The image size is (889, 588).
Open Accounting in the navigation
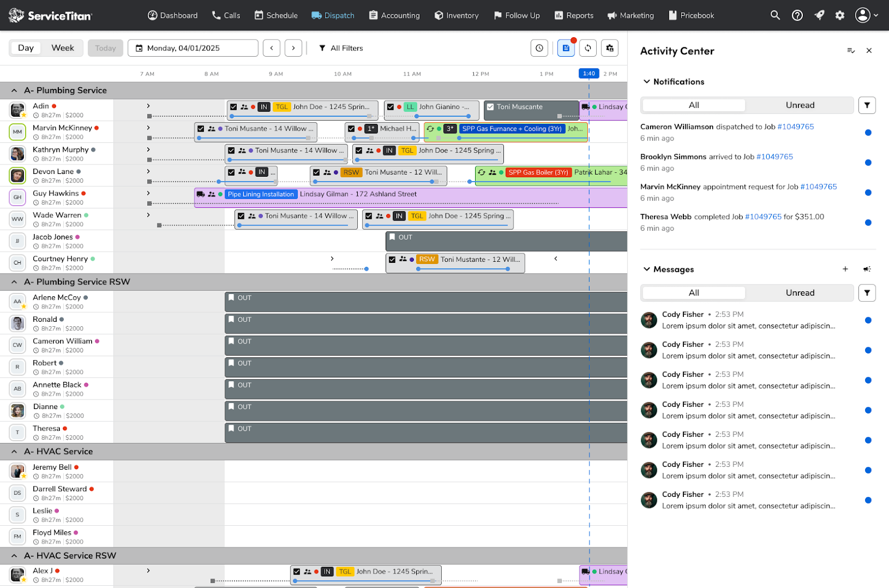click(394, 16)
